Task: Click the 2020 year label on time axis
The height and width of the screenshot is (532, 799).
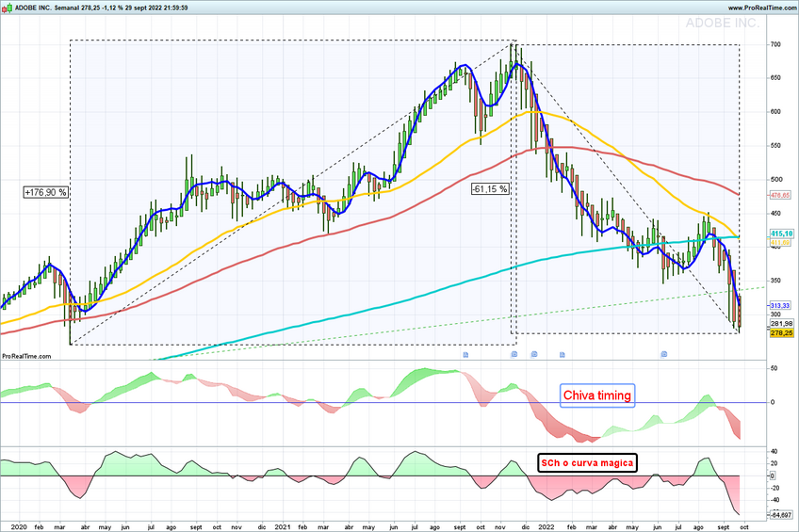Action: coord(18,527)
